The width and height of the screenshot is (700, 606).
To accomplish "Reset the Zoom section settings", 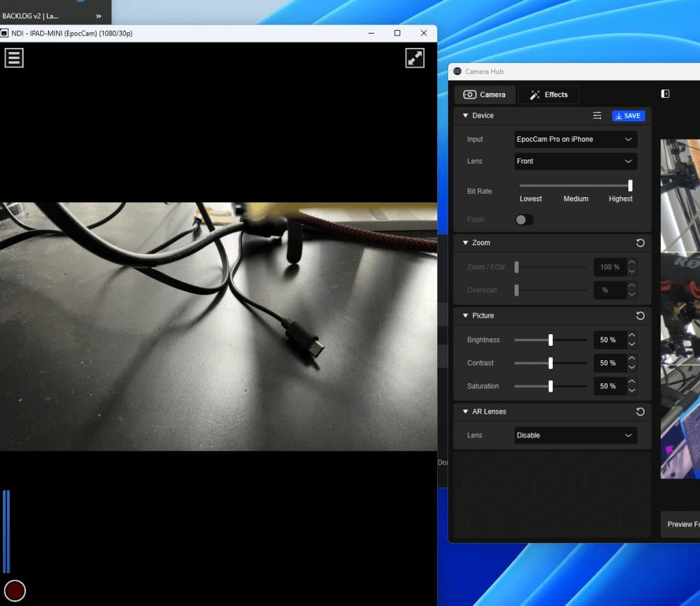I will 640,242.
